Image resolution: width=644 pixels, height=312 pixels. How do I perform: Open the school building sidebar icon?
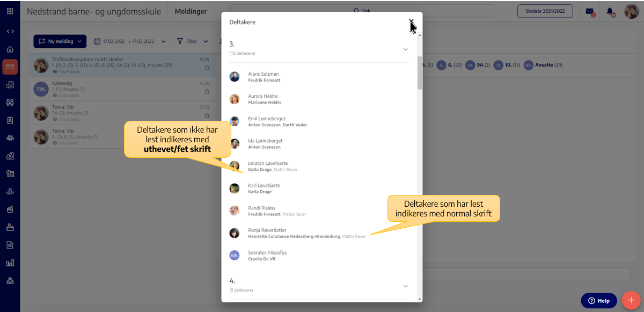click(10, 280)
